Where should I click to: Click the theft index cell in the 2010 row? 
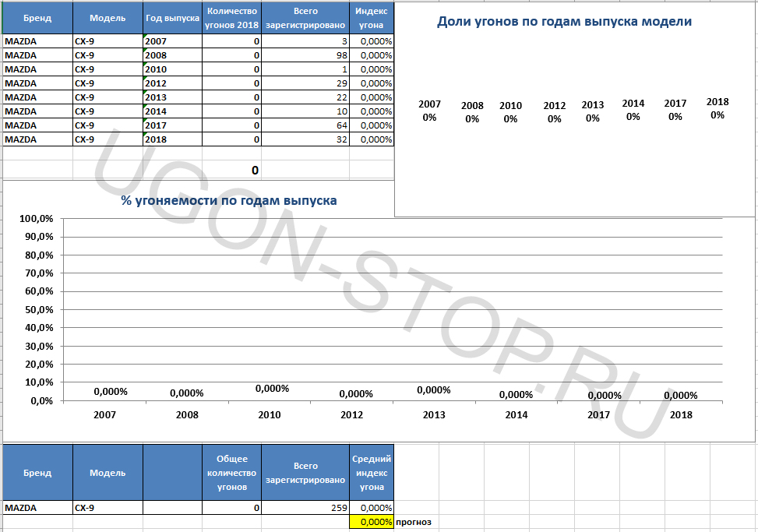tap(372, 69)
